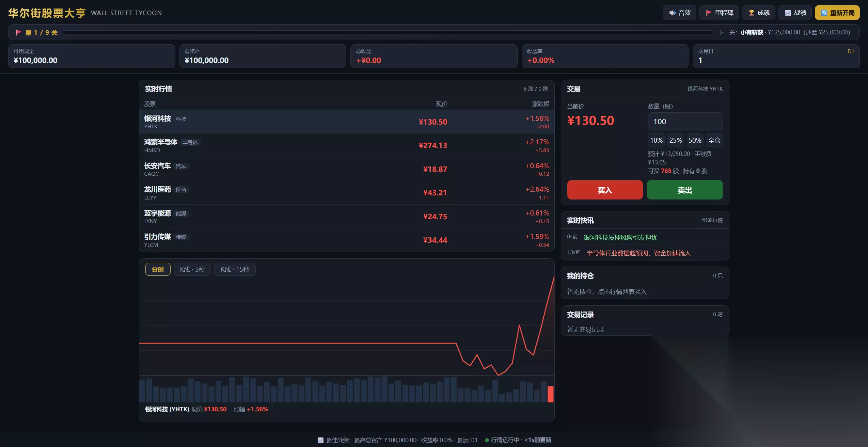Screen dimensions: 868x447
Task: Toggle the 音效 sound effects button
Action: tap(679, 13)
